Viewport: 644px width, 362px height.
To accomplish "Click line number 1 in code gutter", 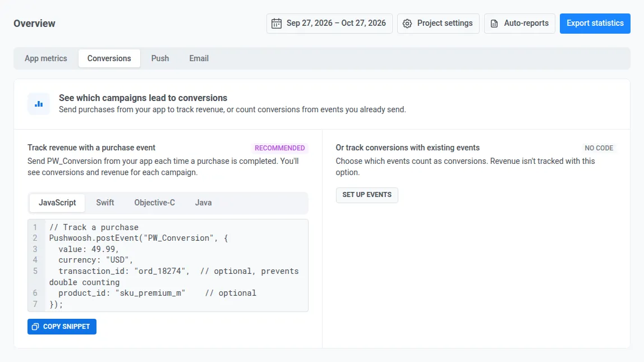I will click(x=35, y=227).
